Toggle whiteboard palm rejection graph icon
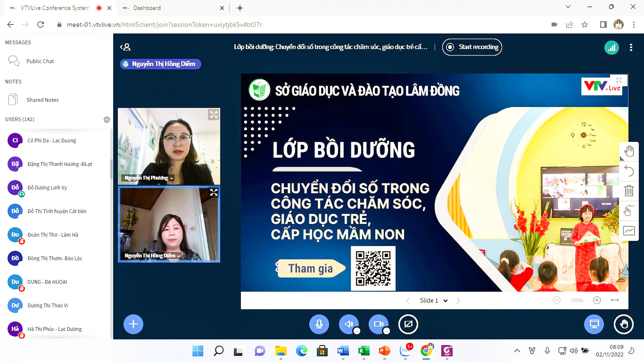 (629, 230)
